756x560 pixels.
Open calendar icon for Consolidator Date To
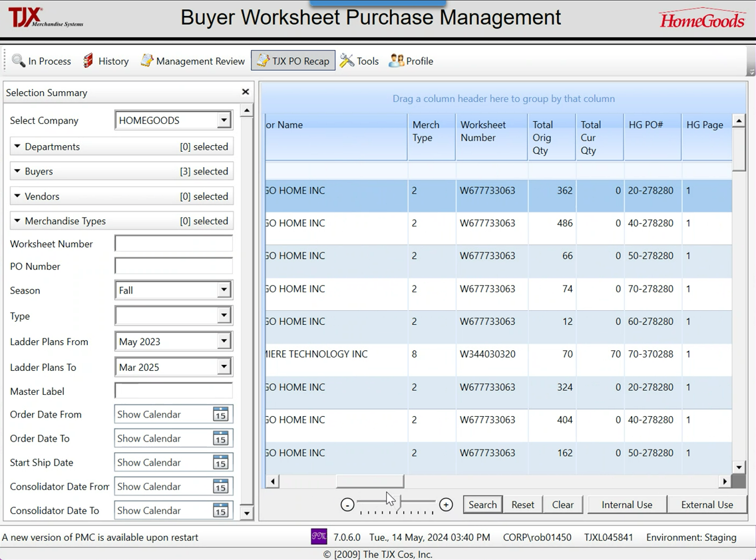click(x=221, y=510)
